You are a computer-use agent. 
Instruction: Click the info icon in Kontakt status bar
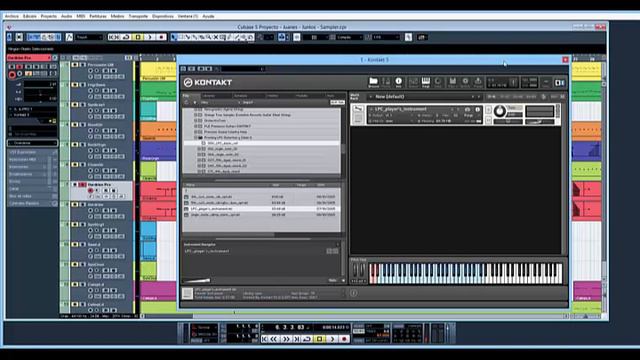click(x=353, y=293)
